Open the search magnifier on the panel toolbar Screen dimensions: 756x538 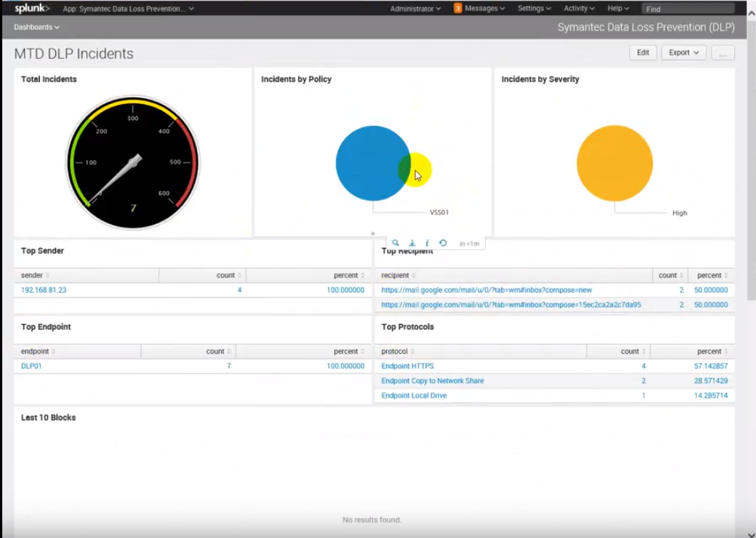395,242
